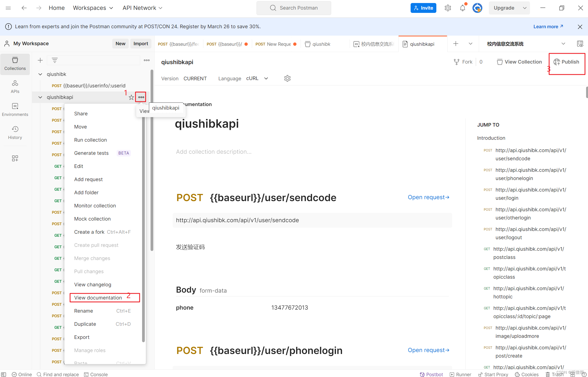Click View Collection
The width and height of the screenshot is (588, 377).
tap(520, 62)
